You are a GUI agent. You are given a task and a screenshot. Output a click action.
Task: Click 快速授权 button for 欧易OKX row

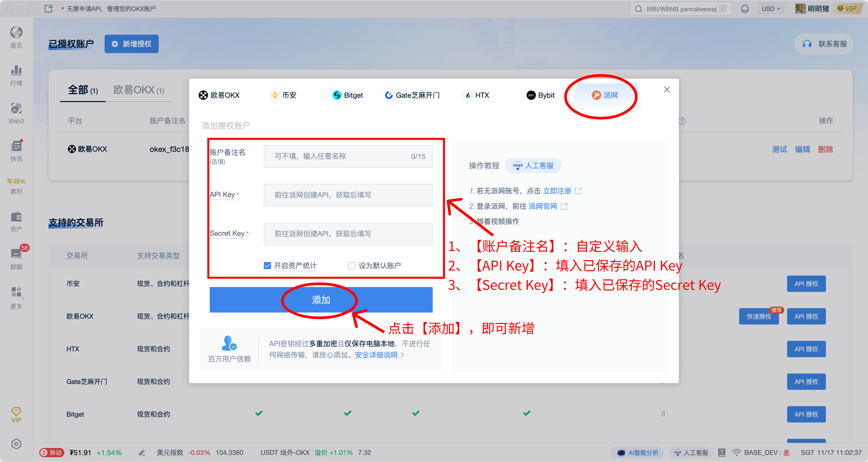click(759, 316)
